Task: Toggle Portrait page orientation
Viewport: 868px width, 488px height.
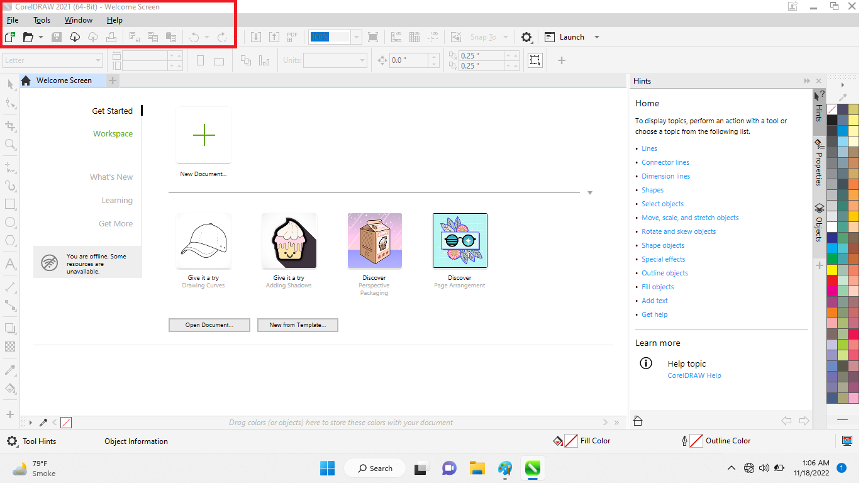Action: click(x=201, y=61)
